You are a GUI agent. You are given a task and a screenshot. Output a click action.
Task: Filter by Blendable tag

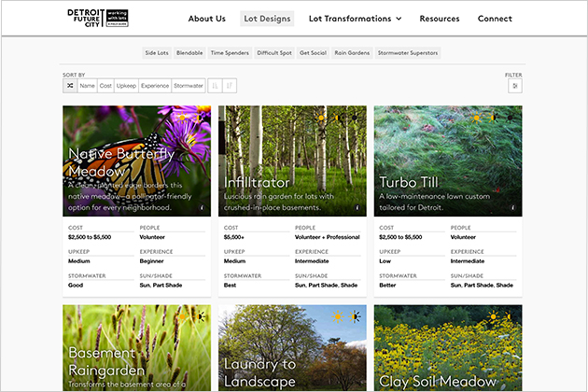pos(189,53)
